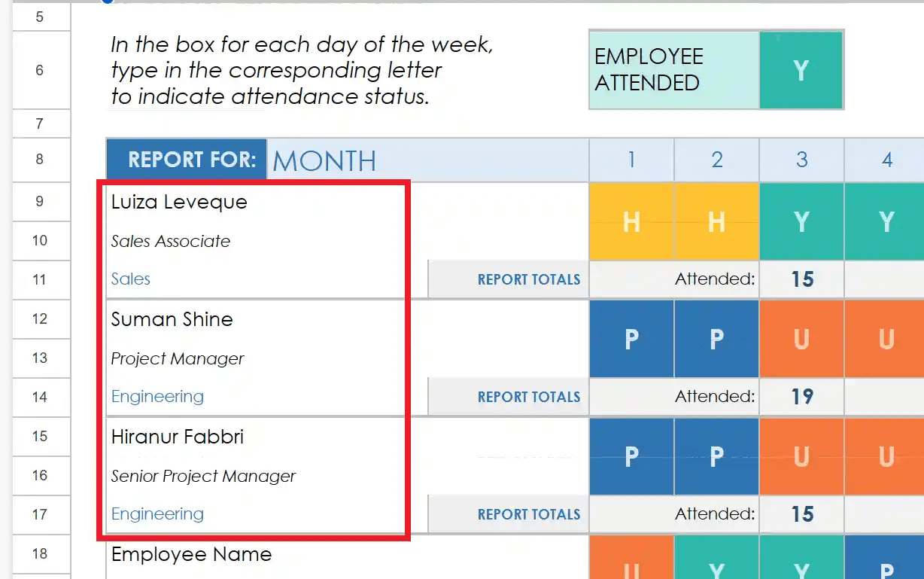Click REPORT TOTALS in Suman Shine's row

[528, 396]
